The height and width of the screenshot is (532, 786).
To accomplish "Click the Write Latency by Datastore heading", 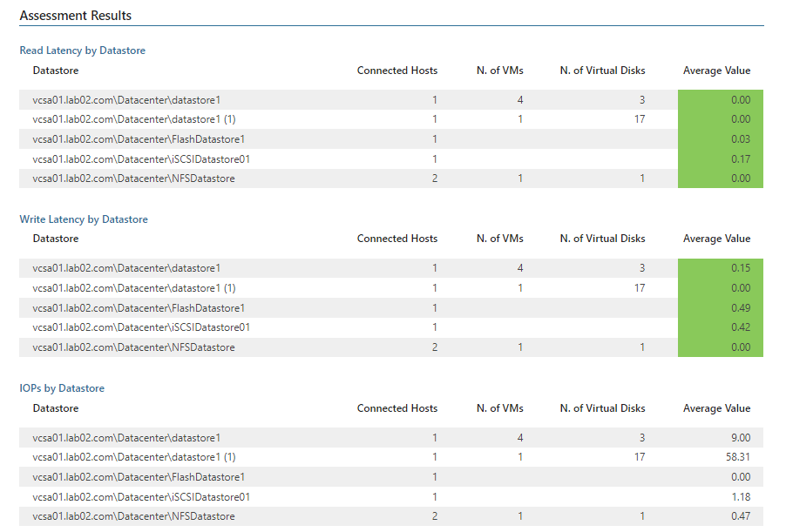I will tap(84, 219).
